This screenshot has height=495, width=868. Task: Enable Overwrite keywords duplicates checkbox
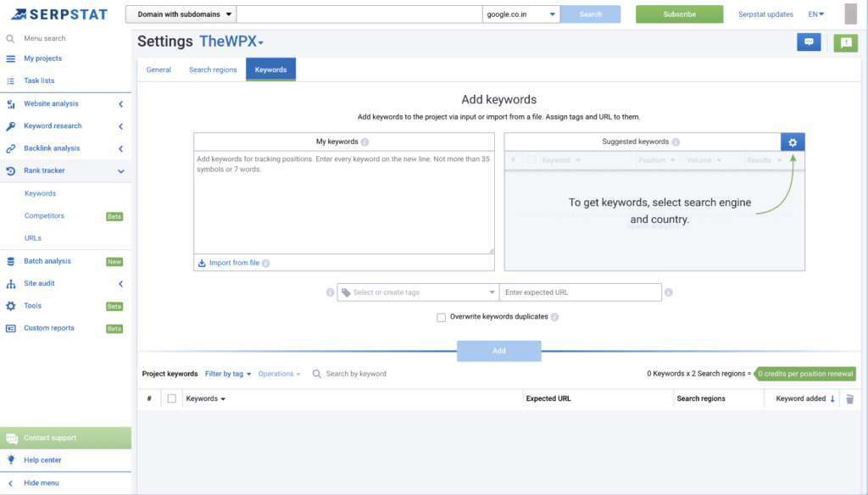pos(441,317)
